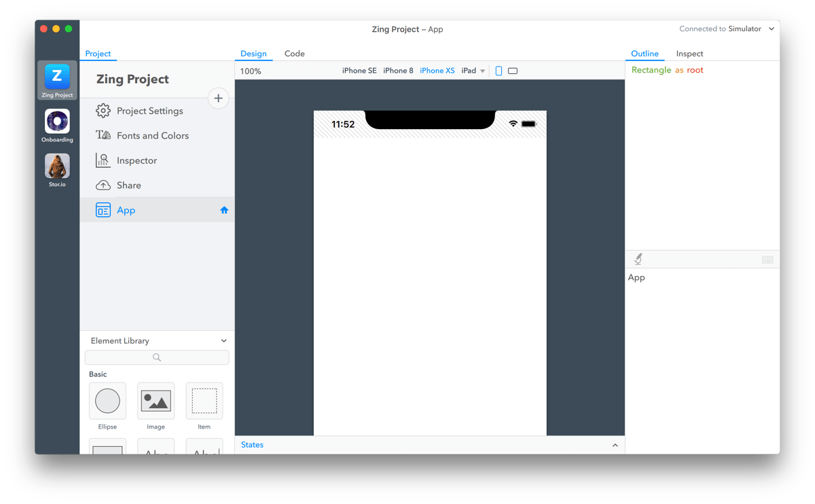Click the microscope inspect icon
This screenshot has height=504, width=815.
[x=638, y=259]
